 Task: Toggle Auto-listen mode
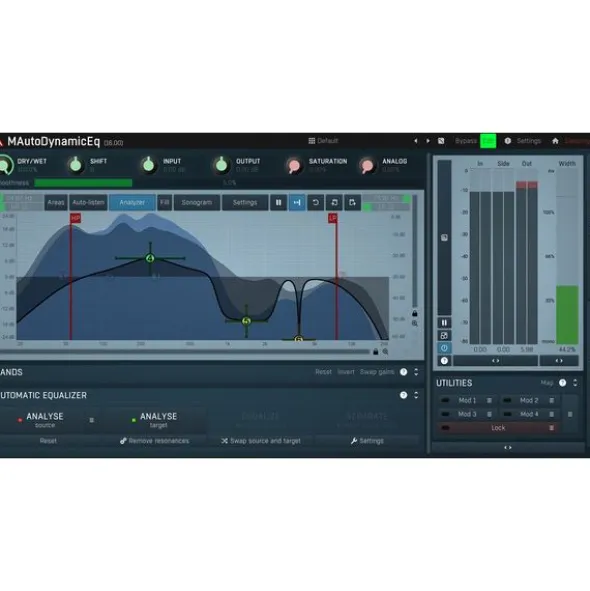coord(88,202)
